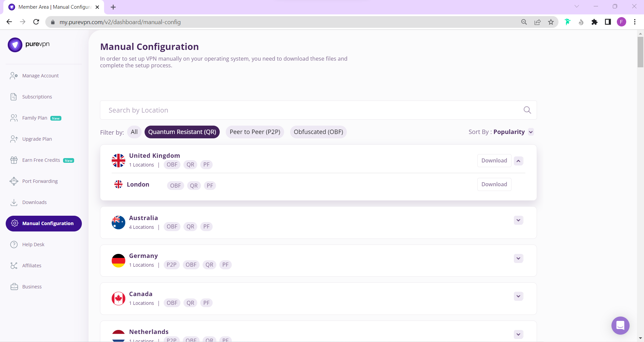Click the QR tag on Australia row

coord(191,226)
